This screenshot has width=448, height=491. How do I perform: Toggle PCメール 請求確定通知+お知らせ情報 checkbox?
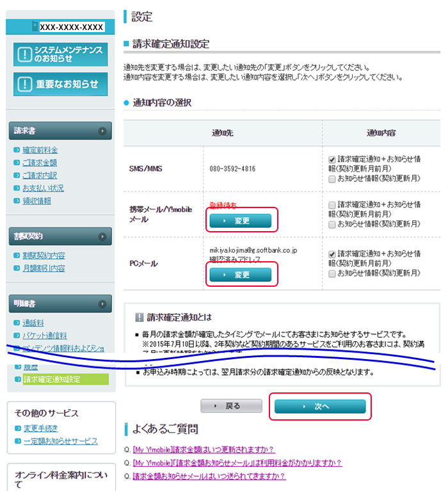tap(332, 254)
